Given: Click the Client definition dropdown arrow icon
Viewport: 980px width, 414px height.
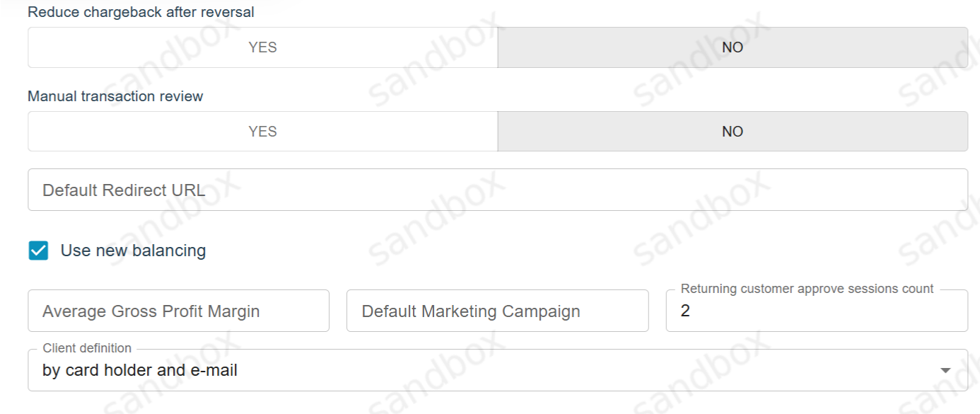Looking at the screenshot, I should pos(945,370).
